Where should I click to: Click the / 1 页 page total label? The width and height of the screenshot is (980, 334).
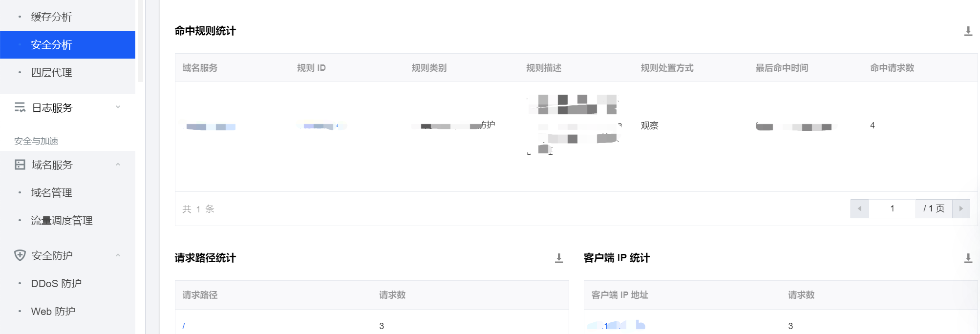[934, 209]
